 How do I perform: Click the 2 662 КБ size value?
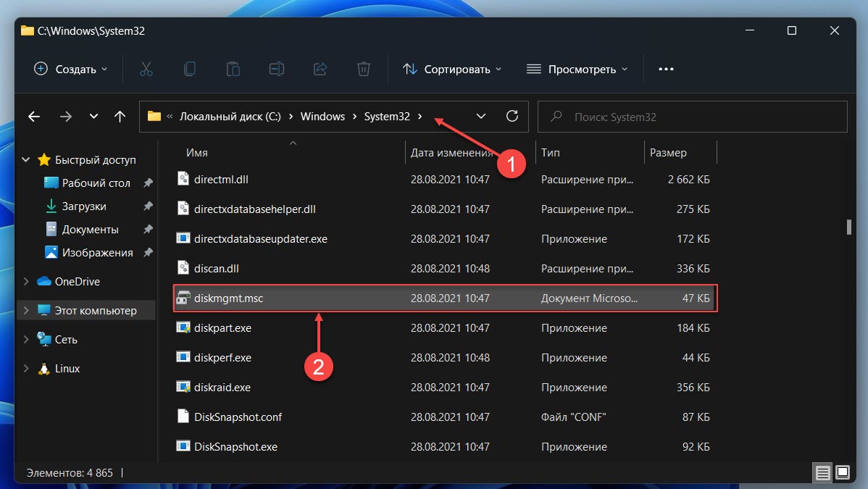(x=688, y=180)
